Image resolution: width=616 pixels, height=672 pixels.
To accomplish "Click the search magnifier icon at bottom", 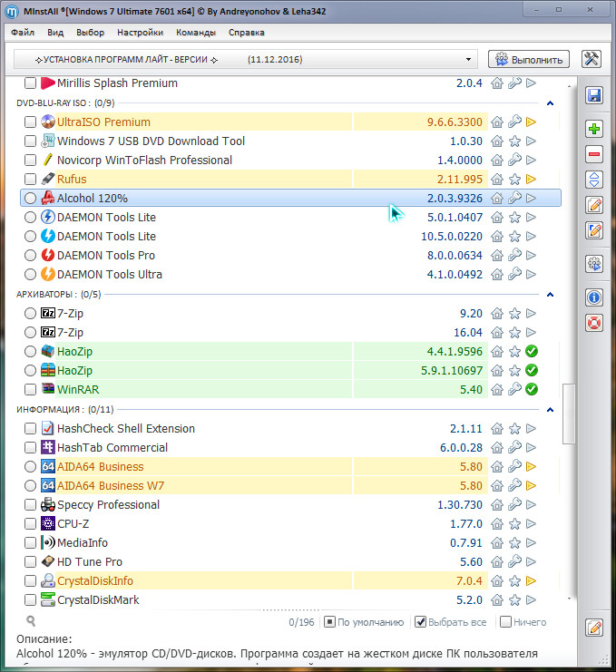I will (x=31, y=621).
